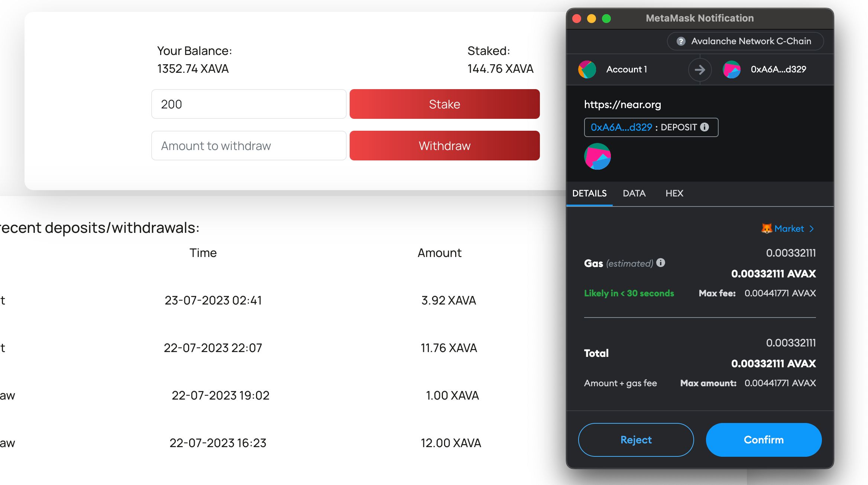
Task: Click the 3.92 XAVA amount cell
Action: coord(448,300)
